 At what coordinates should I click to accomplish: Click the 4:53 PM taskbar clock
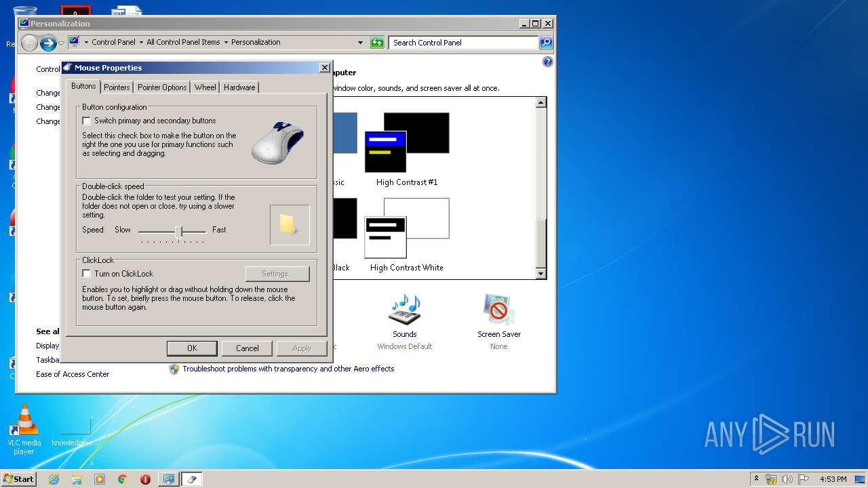pyautogui.click(x=833, y=479)
